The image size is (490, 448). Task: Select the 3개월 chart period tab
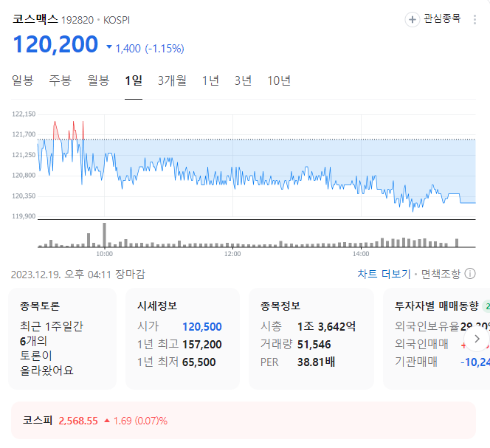tap(172, 80)
